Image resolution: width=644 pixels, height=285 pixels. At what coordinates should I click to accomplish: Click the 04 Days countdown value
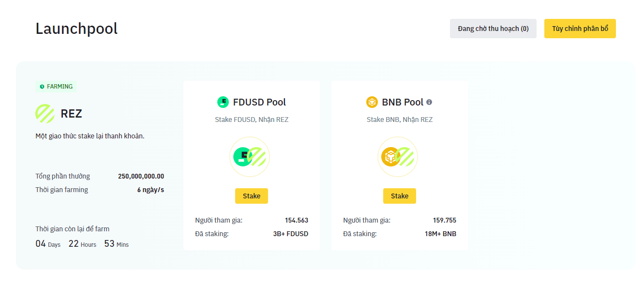tap(41, 244)
